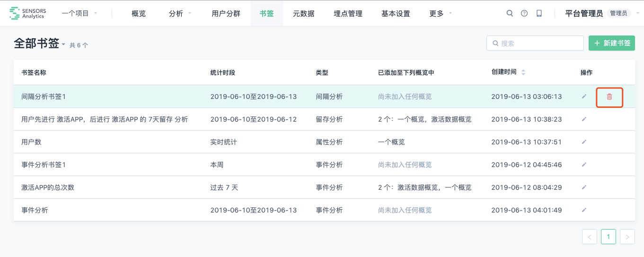
Task: Edit the 激活APP的总次数 bookmark pencil icon
Action: click(584, 187)
